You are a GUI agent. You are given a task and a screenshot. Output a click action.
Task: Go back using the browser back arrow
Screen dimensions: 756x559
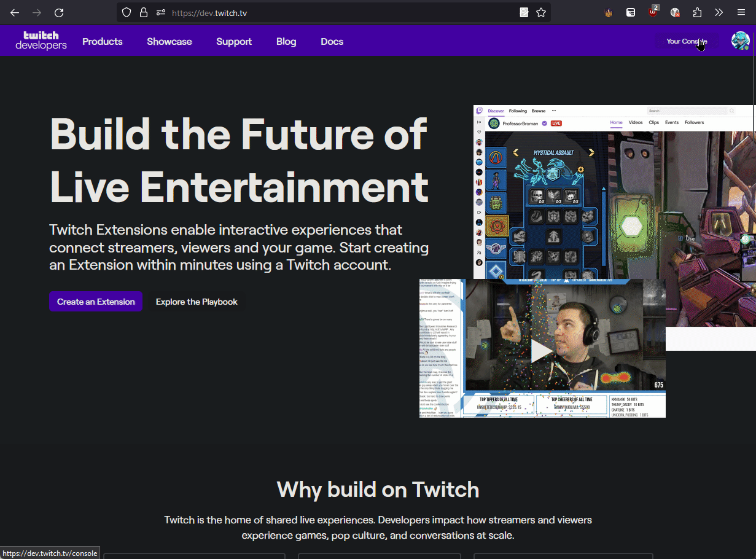point(15,12)
